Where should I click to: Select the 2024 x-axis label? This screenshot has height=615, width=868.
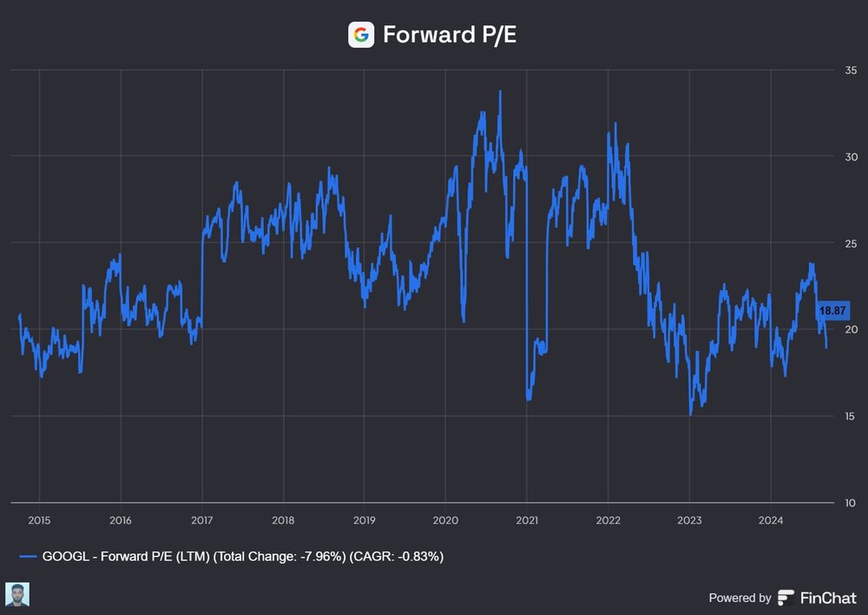(770, 520)
